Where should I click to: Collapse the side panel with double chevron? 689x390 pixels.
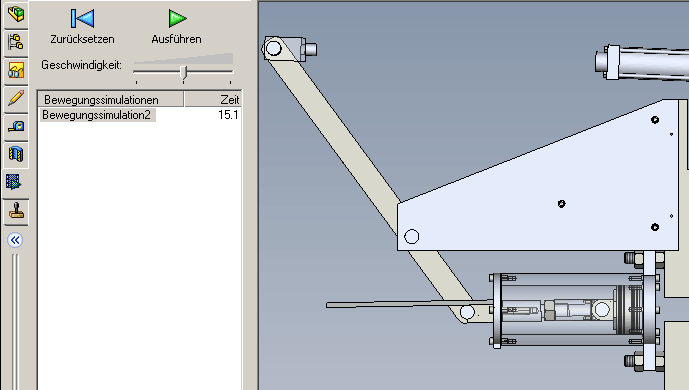point(15,240)
